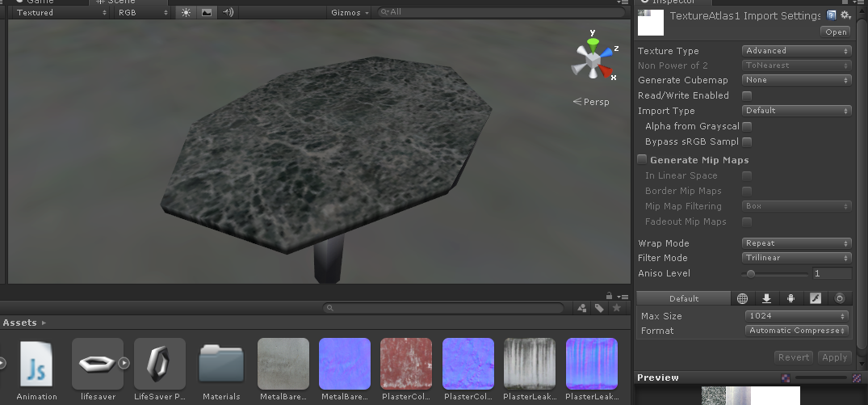
Task: Open the Materials folder
Action: pyautogui.click(x=221, y=364)
